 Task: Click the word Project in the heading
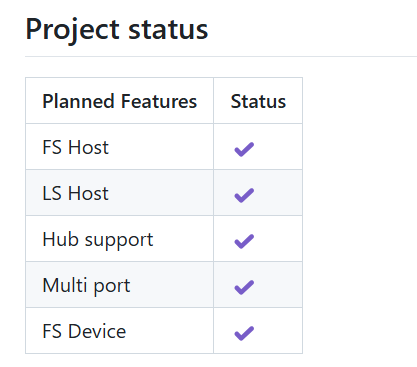[x=73, y=30]
